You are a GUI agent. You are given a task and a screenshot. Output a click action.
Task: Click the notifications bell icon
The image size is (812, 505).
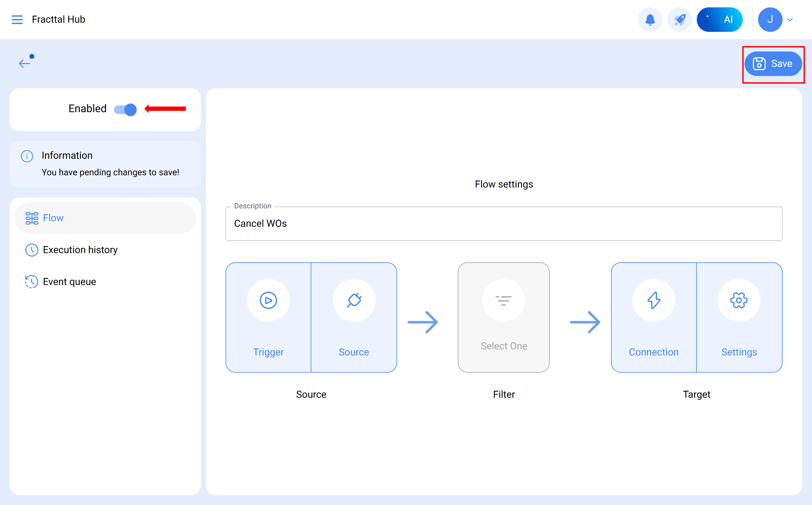pos(650,20)
